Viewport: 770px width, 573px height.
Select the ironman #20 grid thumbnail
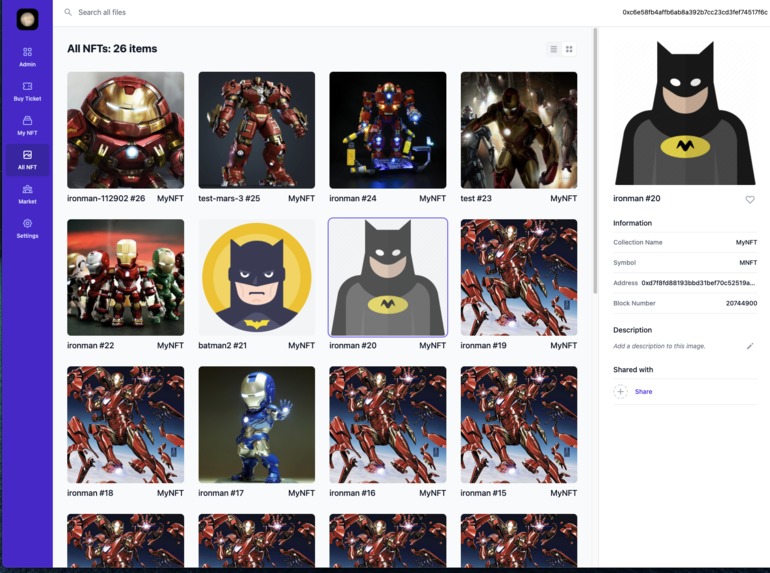click(388, 277)
